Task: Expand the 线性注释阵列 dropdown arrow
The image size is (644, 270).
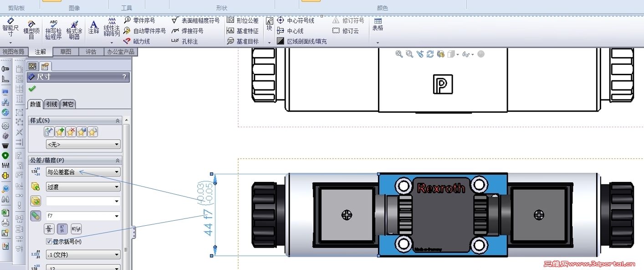Action: click(x=112, y=42)
